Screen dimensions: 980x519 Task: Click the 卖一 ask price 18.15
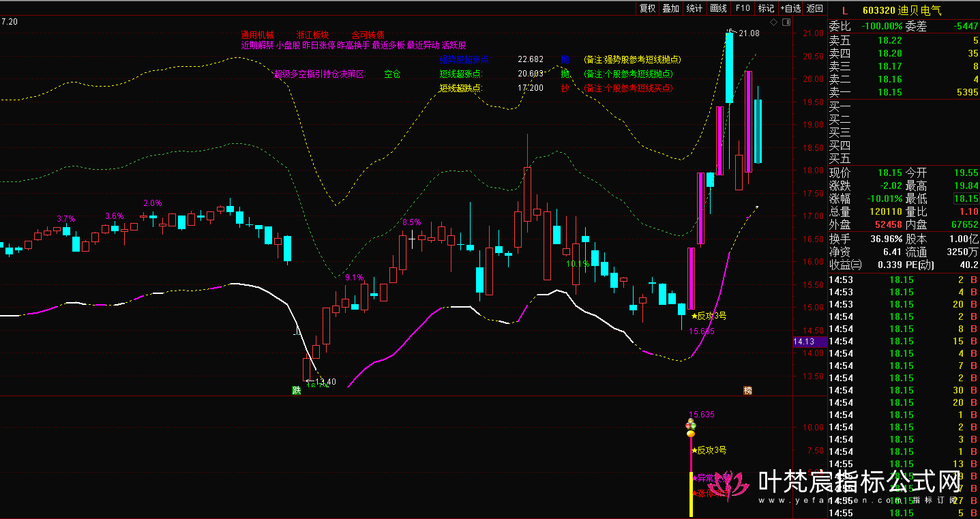[890, 92]
